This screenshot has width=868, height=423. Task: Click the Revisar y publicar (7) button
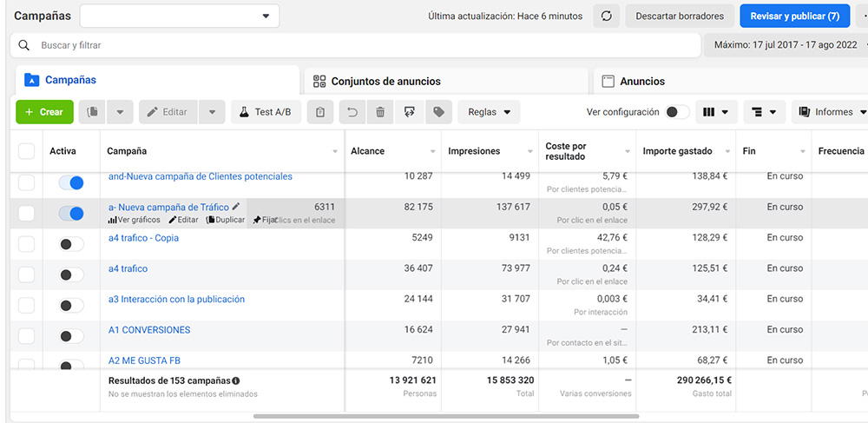795,17
